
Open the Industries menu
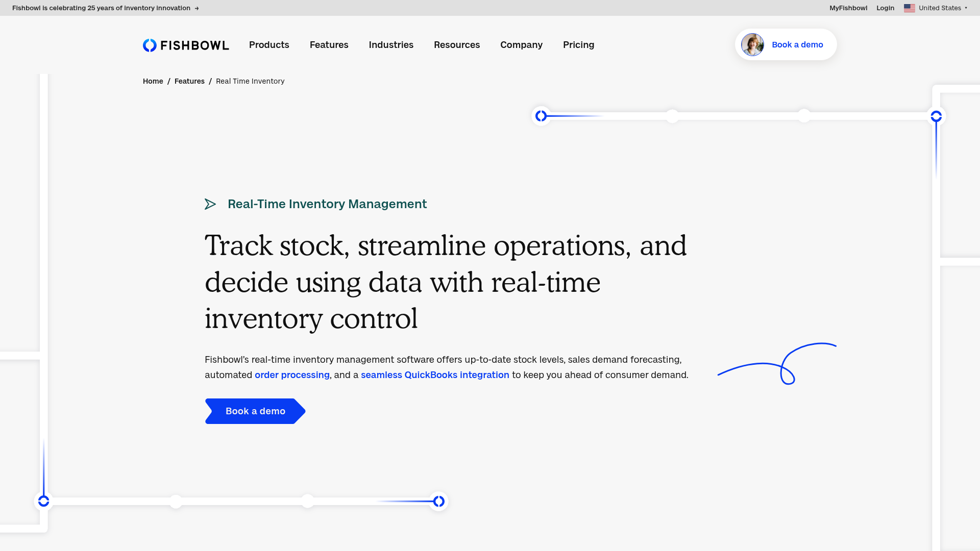391,45
